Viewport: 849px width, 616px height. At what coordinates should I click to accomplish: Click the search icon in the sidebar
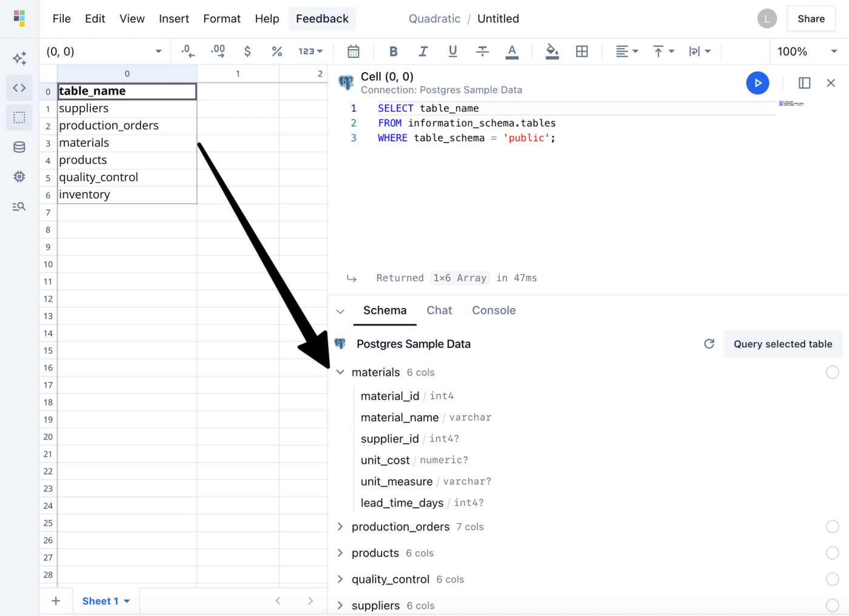tap(19, 206)
